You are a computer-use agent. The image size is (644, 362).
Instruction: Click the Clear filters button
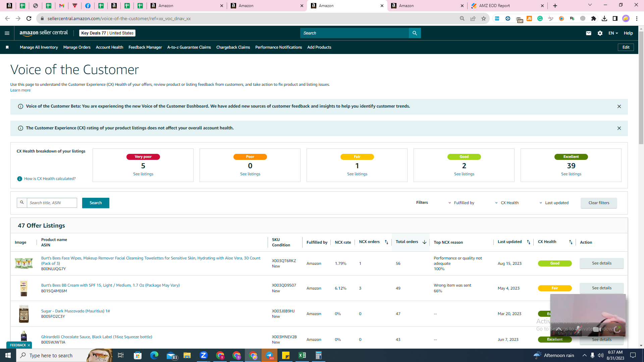(x=599, y=203)
